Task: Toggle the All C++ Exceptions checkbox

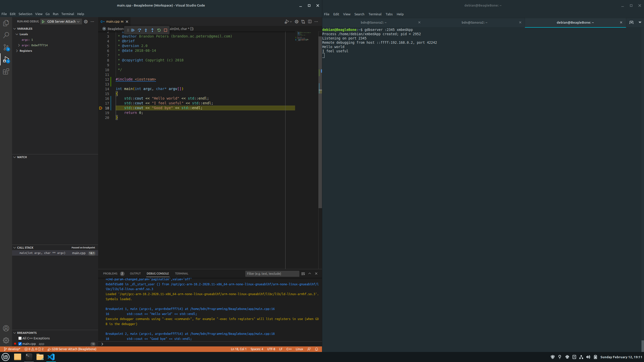Action: tap(20, 338)
